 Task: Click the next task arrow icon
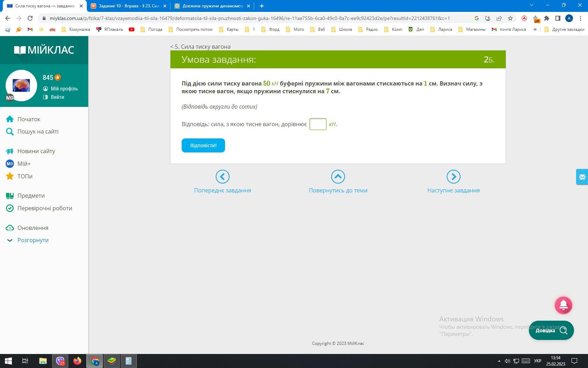click(x=454, y=177)
